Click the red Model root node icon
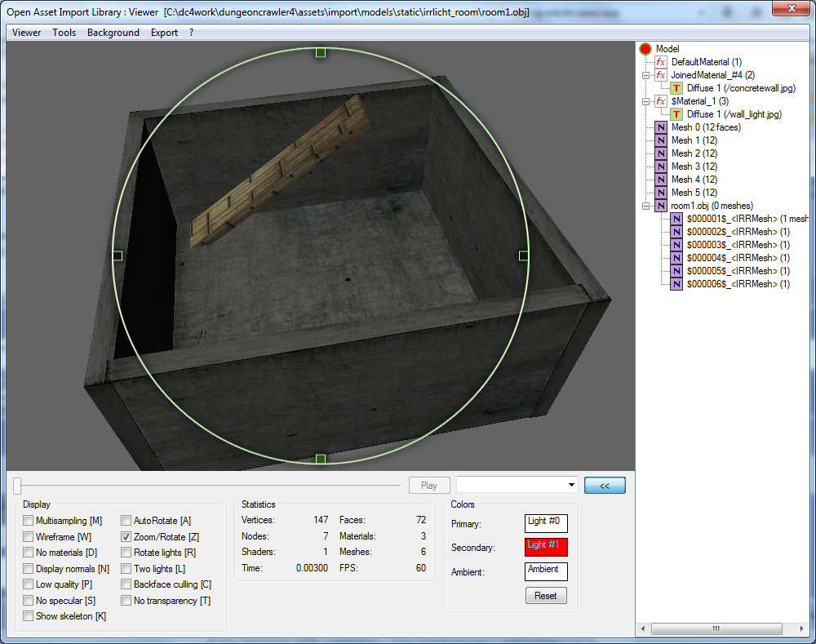 tap(646, 49)
